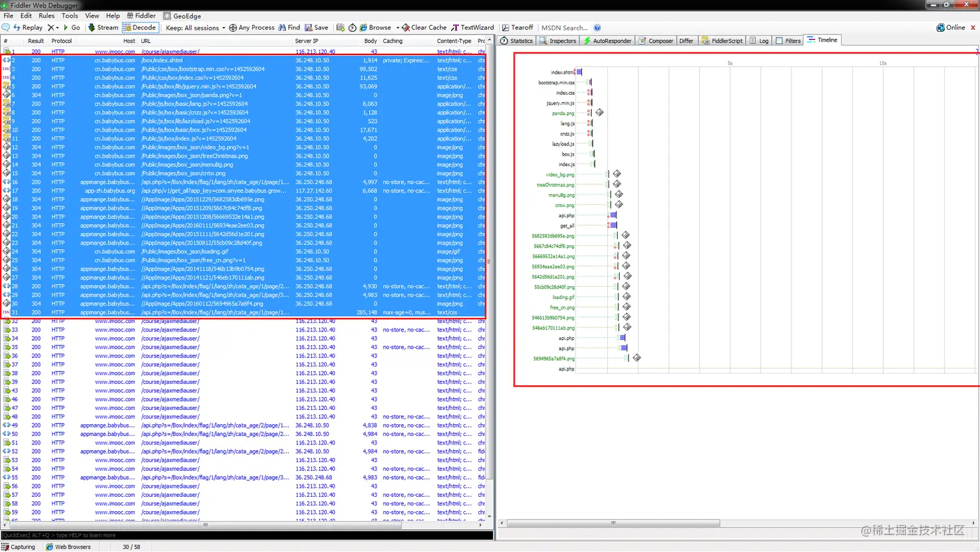Click the Browse Internet Explorer button
The width and height of the screenshot is (980, 552).
click(375, 28)
